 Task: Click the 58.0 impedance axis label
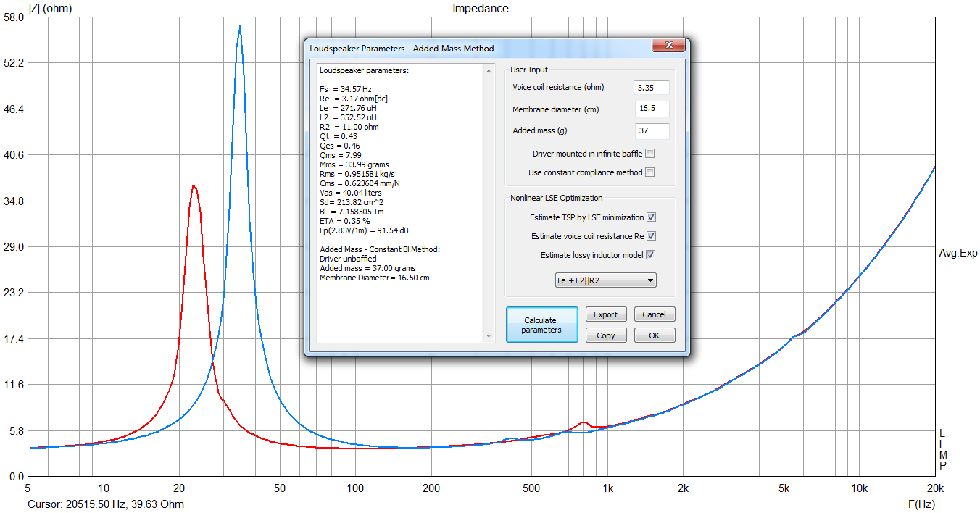[15, 17]
